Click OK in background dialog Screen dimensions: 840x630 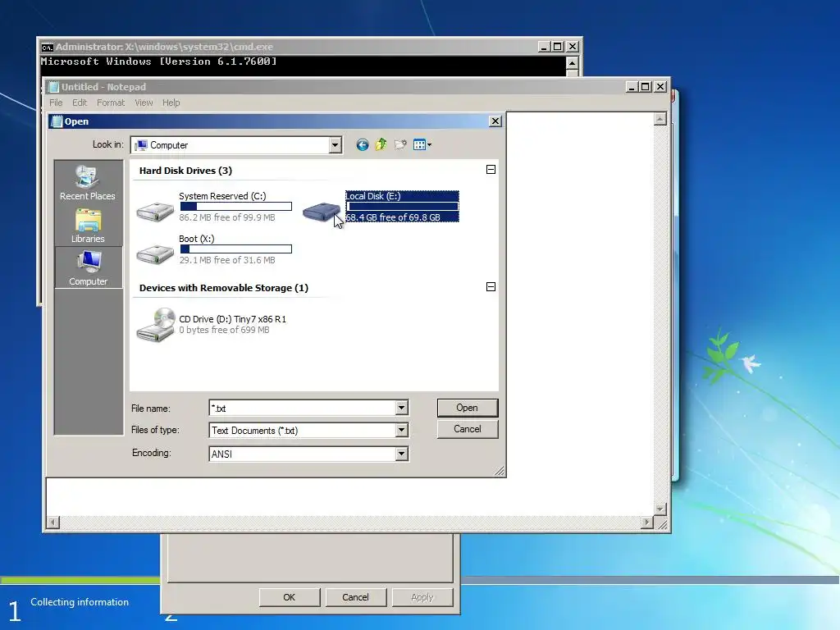pos(290,597)
